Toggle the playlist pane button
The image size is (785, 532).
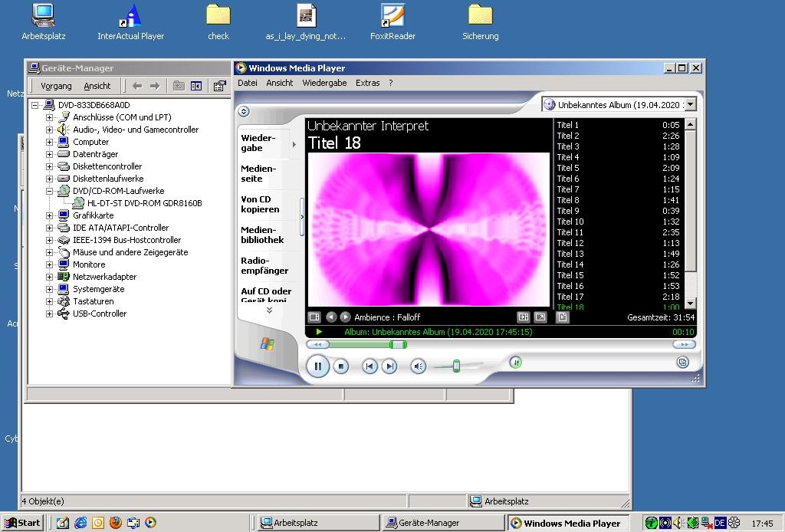562,317
